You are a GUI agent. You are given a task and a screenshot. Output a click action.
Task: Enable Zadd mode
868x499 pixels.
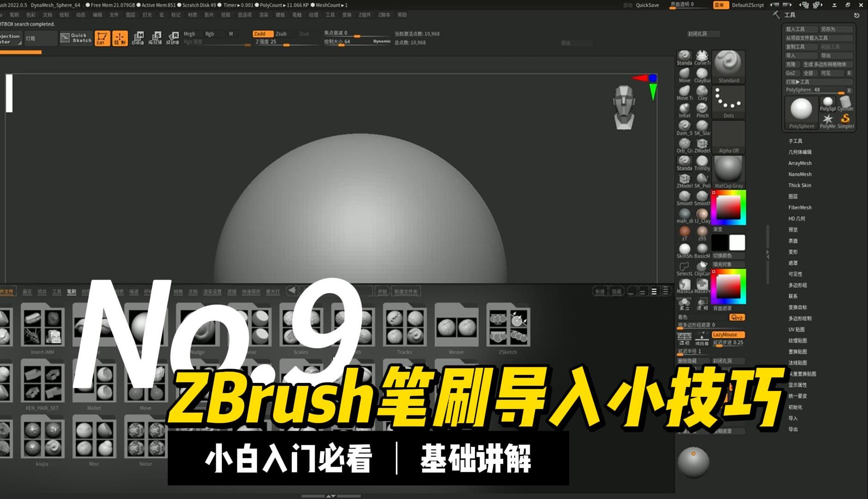click(262, 34)
